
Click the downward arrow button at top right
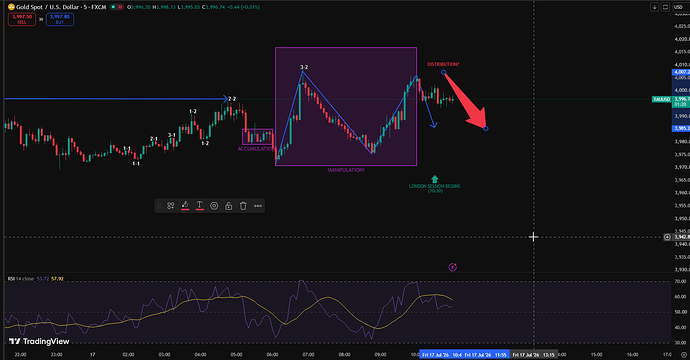coord(654,7)
